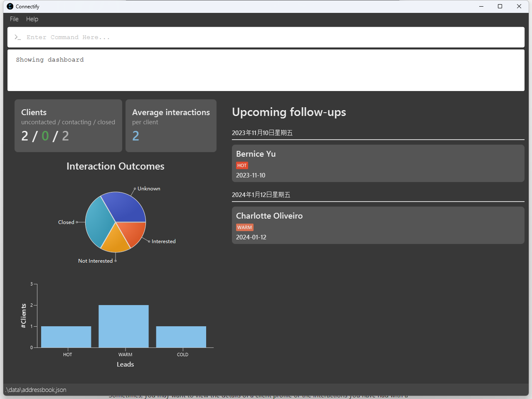Click the orange Not Interested pie slice
Viewport: 532px width, 399px height.
[116, 241]
